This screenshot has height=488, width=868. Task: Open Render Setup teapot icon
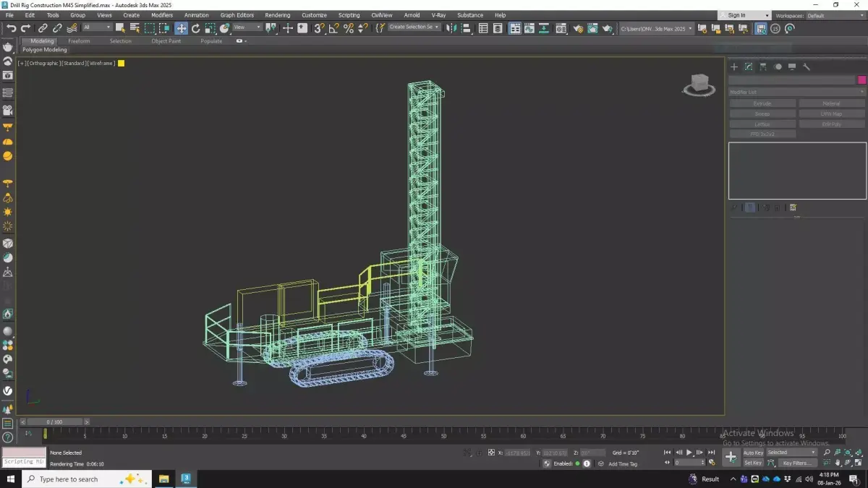tap(578, 28)
